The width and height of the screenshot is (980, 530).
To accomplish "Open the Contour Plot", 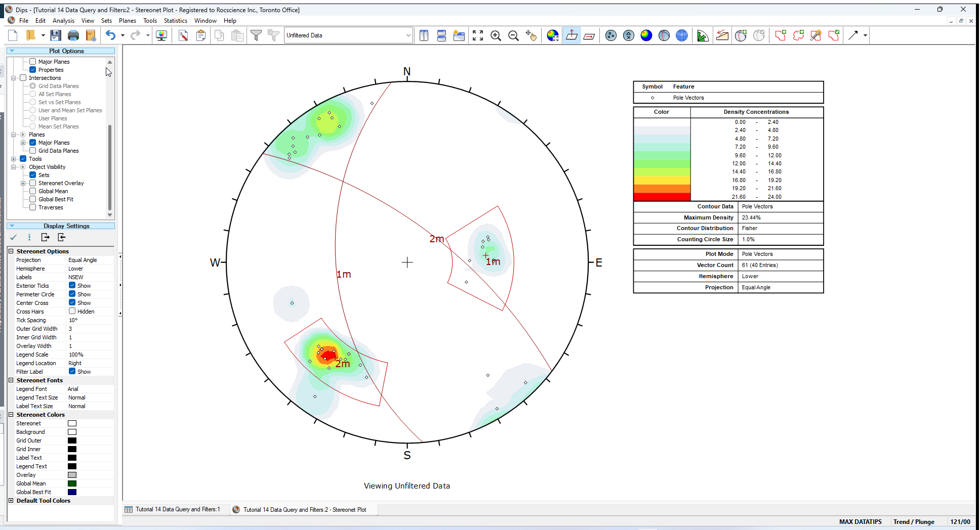I will (x=646, y=35).
